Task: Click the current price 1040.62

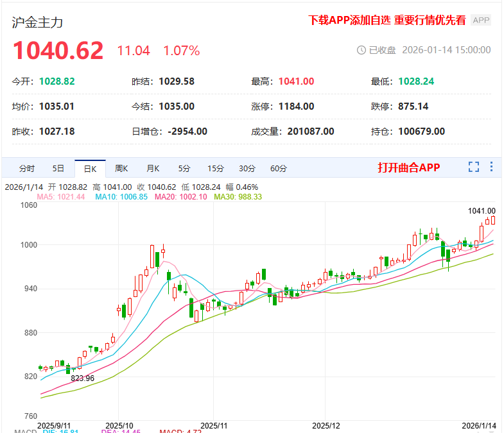Action: 58,51
